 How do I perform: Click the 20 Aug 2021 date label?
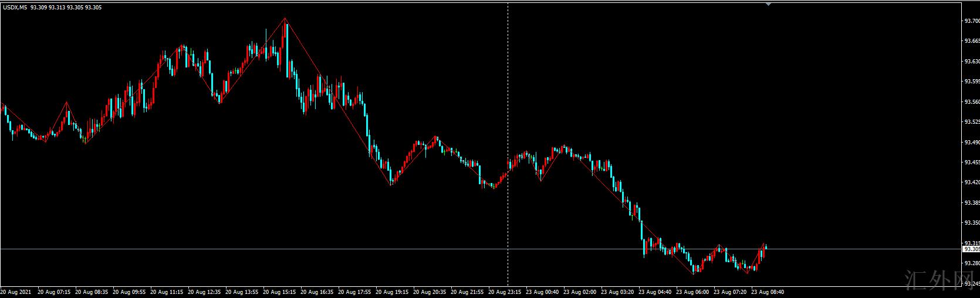pos(16,292)
